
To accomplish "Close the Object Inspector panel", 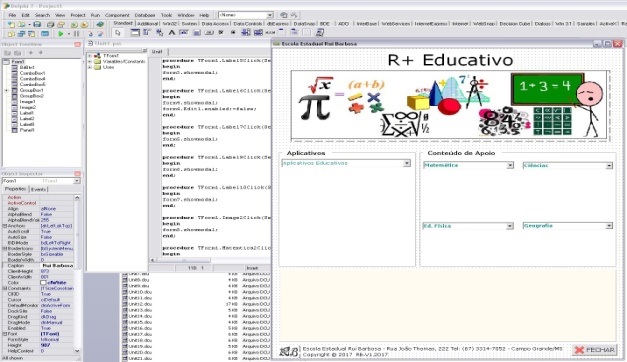I will pos(78,174).
